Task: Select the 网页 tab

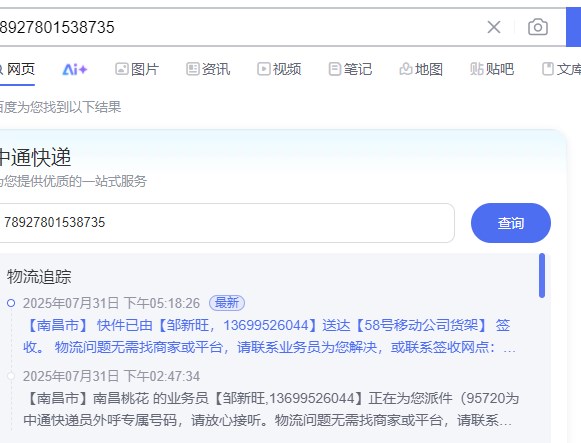Action: [17, 69]
